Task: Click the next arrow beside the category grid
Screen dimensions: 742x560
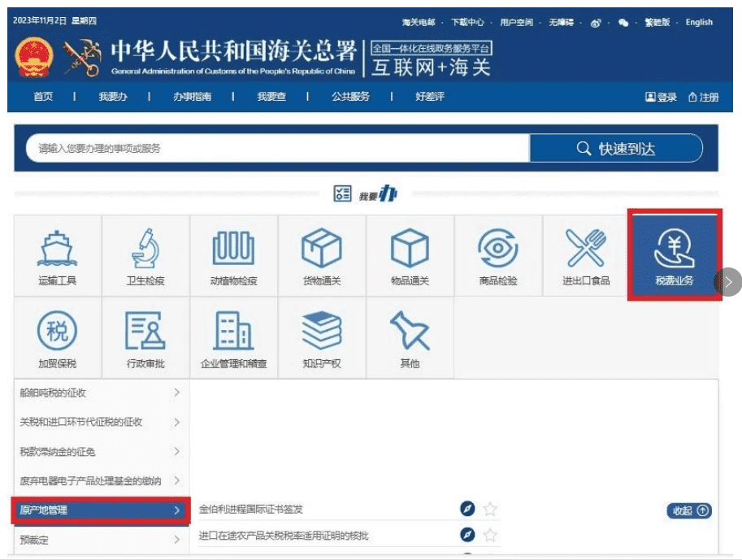Action: tap(728, 282)
